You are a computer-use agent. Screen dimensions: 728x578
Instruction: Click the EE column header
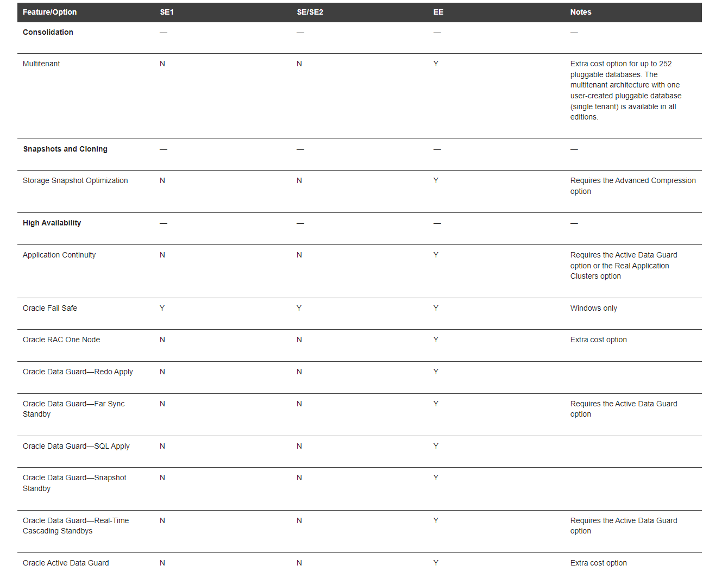coord(438,12)
